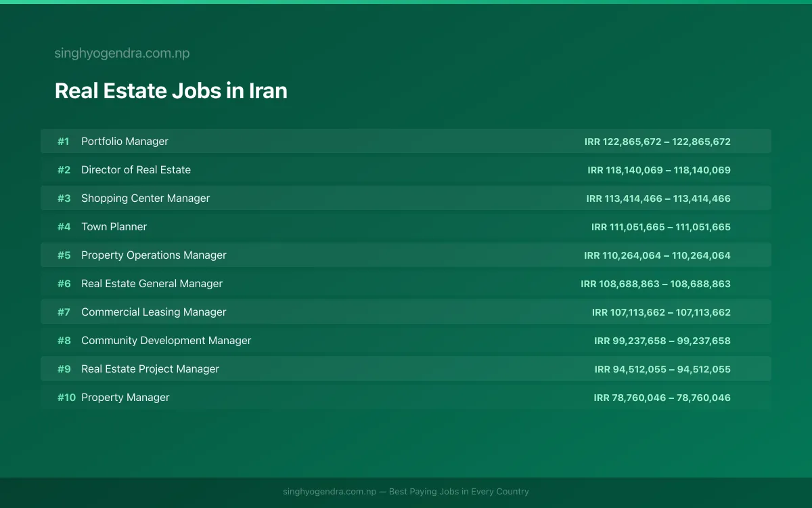Click salary IRR 99,237,658 – 99,237,658
The image size is (812, 508).
click(662, 341)
